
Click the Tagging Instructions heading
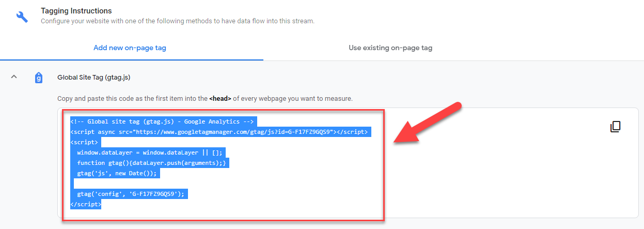coord(76,10)
